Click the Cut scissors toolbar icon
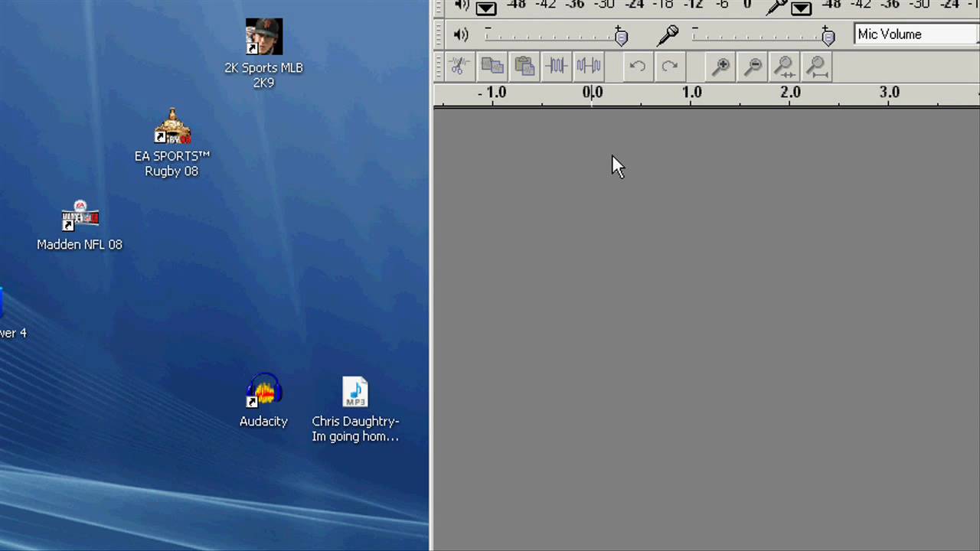The image size is (980, 551). point(459,66)
